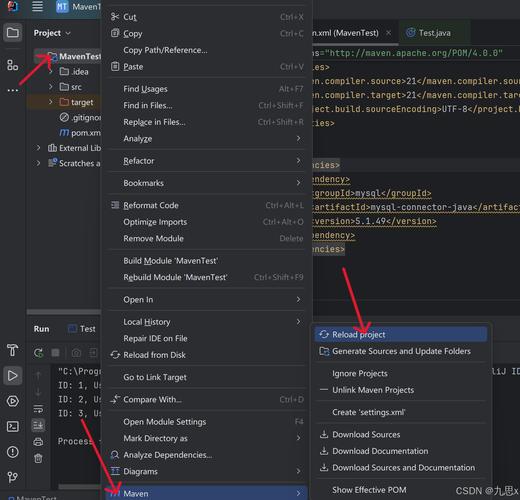Viewport: 520px width, 500px height.
Task: Close the pom.xml (MavenTest) tab
Action: 388,33
